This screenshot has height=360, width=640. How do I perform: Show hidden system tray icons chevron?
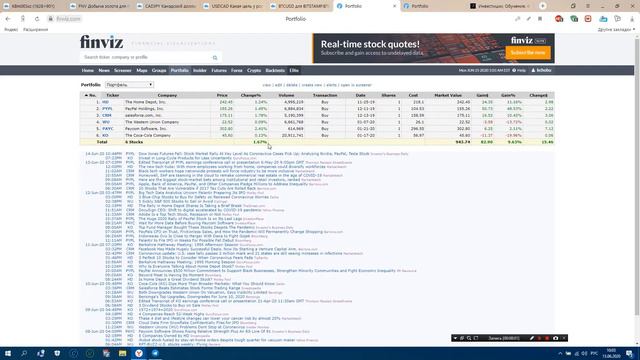pyautogui.click(x=560, y=353)
